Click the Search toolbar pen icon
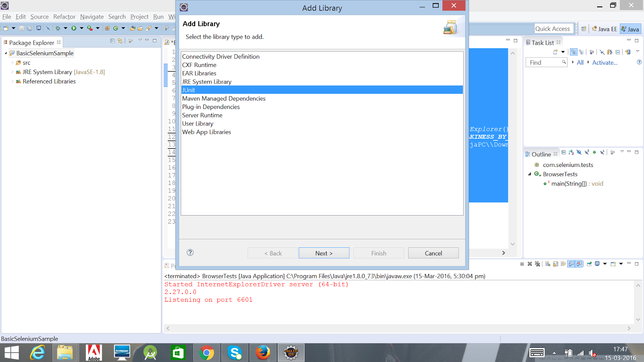 coord(149,28)
